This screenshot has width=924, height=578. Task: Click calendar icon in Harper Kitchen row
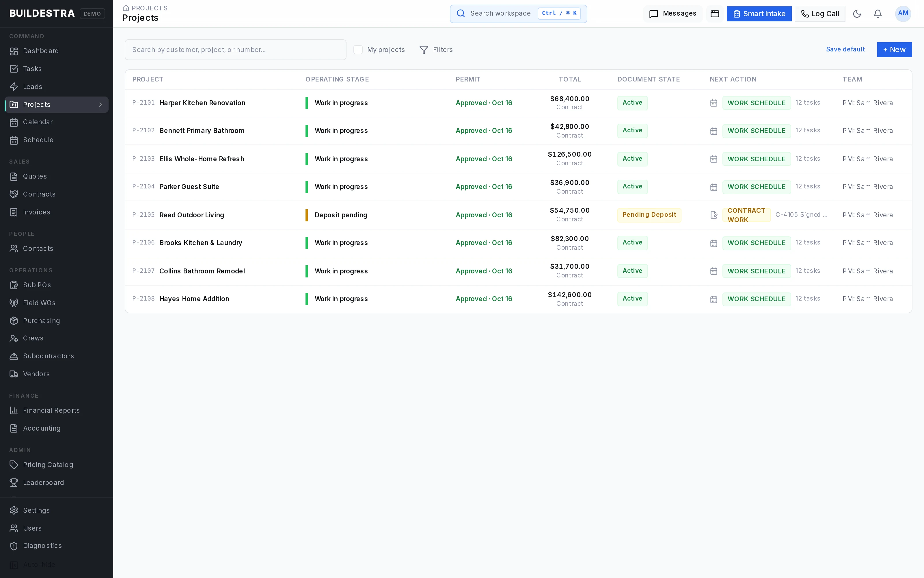pyautogui.click(x=714, y=103)
